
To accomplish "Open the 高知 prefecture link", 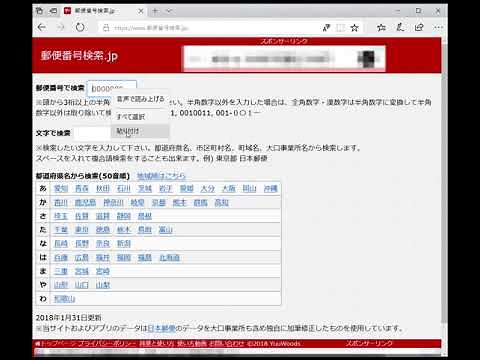I will (x=222, y=203).
